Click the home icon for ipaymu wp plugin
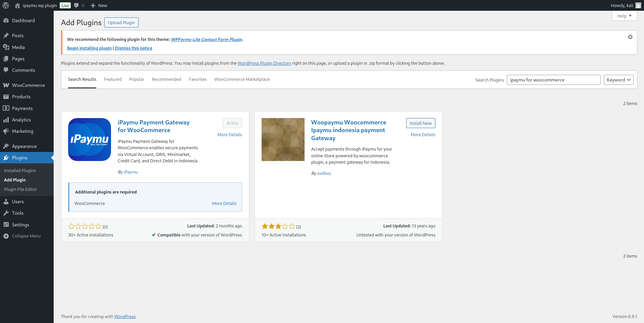Screen dimensions: 644x323 [x=17, y=5]
